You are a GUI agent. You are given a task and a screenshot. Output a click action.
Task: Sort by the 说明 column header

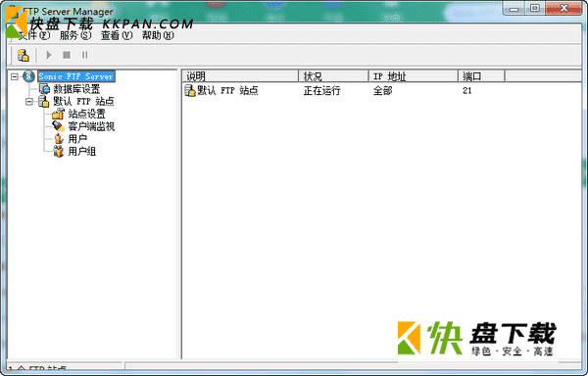coord(240,76)
